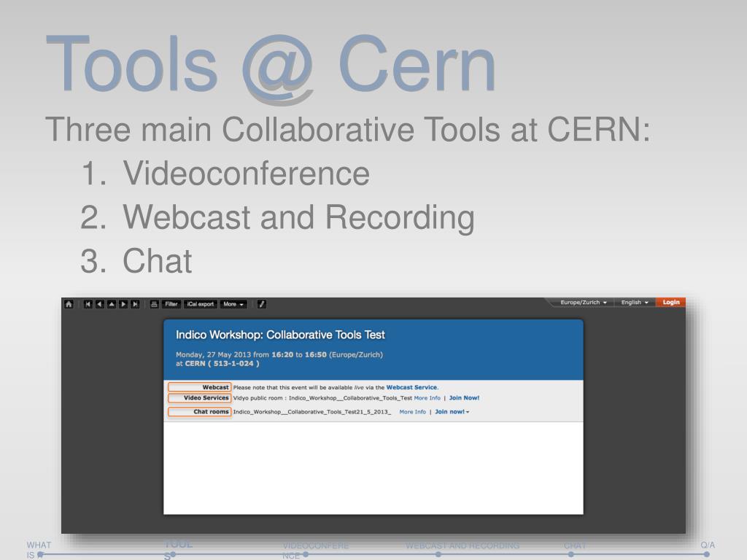
Task: Expand the More dropdown menu
Action: pyautogui.click(x=233, y=304)
